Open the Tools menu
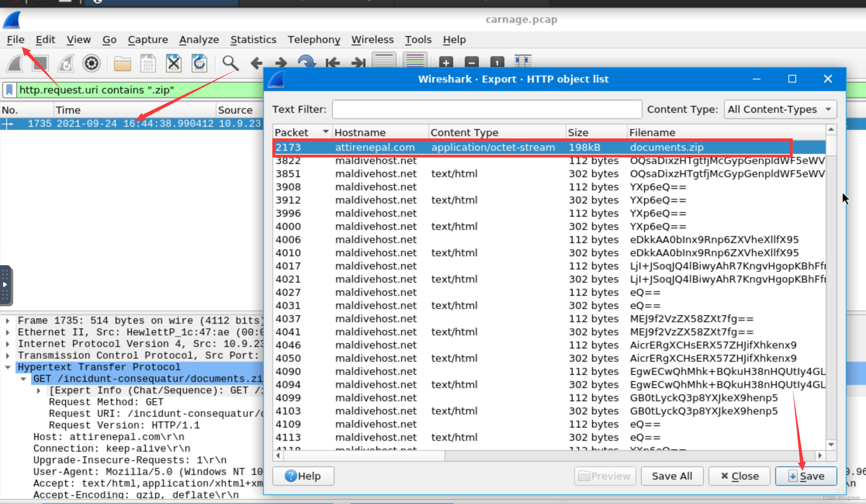 [418, 40]
